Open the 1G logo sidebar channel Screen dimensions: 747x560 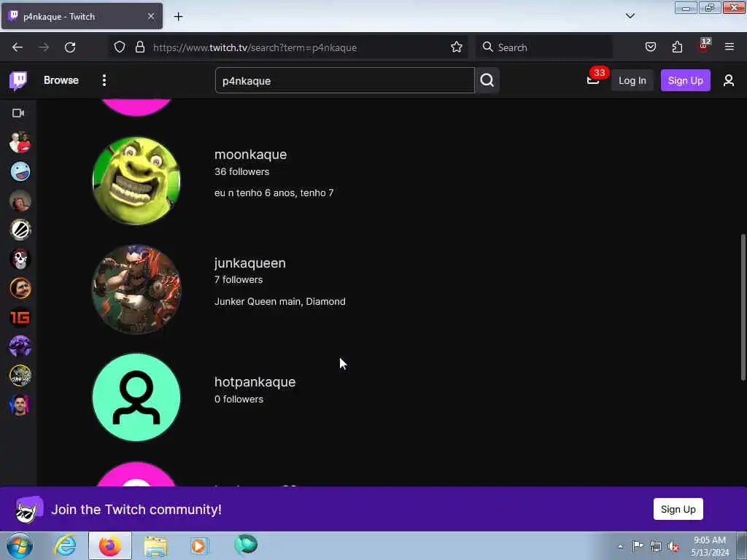click(20, 317)
